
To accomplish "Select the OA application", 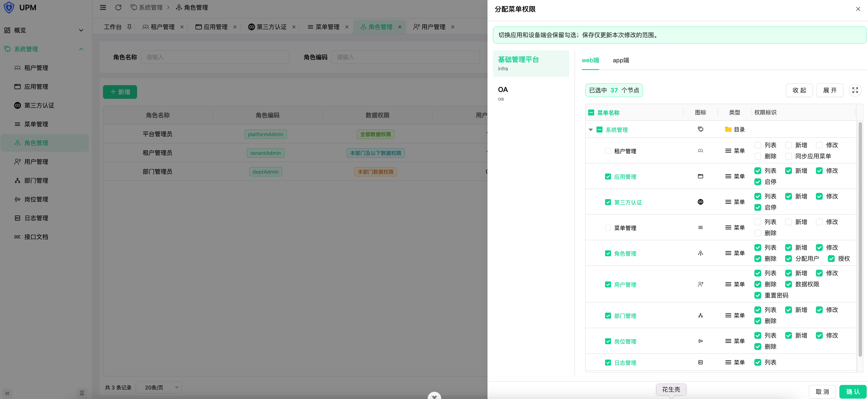I will click(x=531, y=94).
